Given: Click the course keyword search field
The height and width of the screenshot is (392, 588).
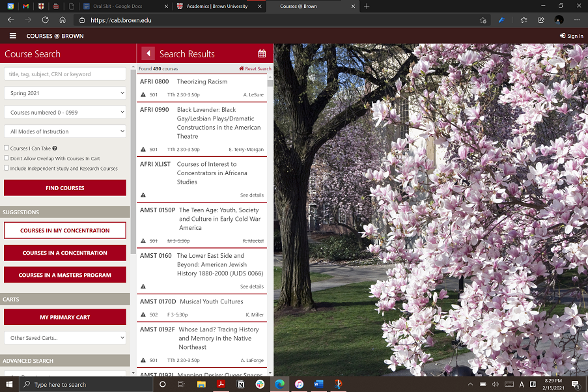Looking at the screenshot, I should coord(65,74).
